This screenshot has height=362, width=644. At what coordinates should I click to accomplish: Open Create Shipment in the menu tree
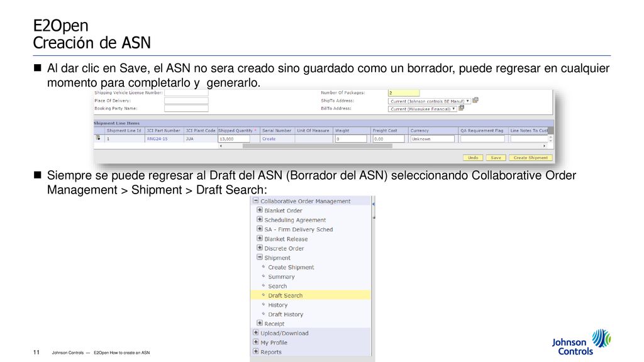[291, 267]
